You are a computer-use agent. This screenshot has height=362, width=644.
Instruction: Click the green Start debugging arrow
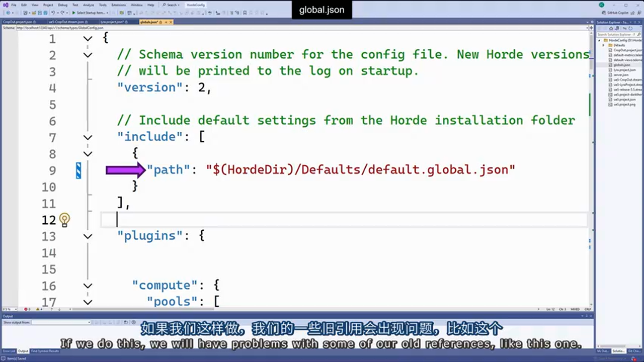(73, 12)
